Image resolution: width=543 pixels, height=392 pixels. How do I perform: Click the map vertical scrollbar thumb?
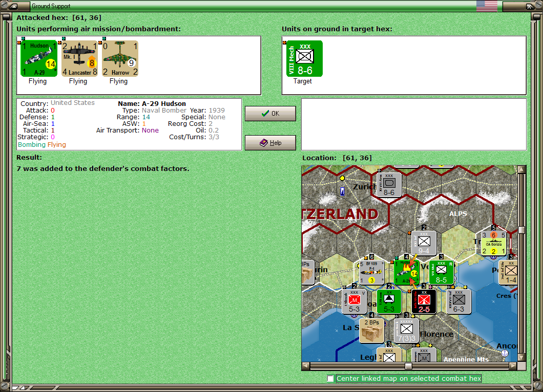tap(522, 230)
